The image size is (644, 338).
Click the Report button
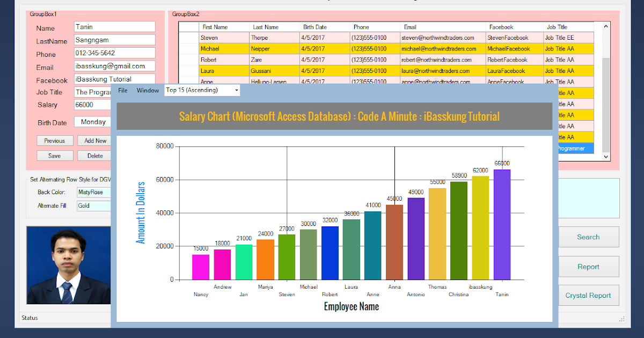[588, 266]
